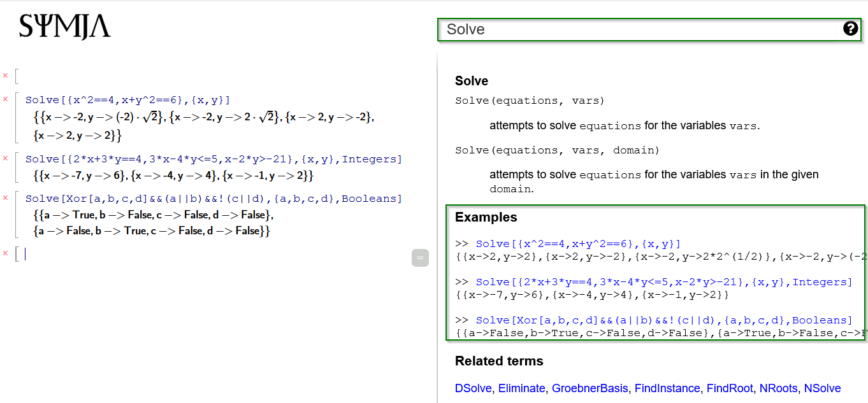Focus the Solve search field
The image size is (868, 403).
coord(637,29)
